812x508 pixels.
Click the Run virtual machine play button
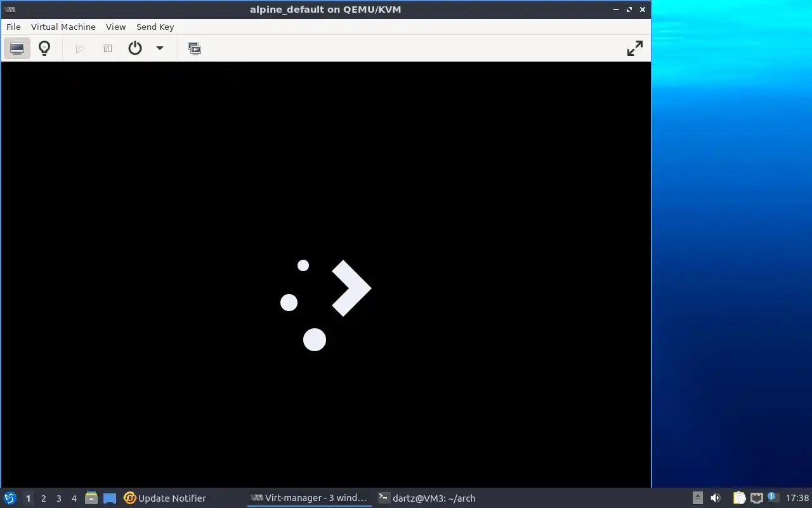pyautogui.click(x=80, y=48)
